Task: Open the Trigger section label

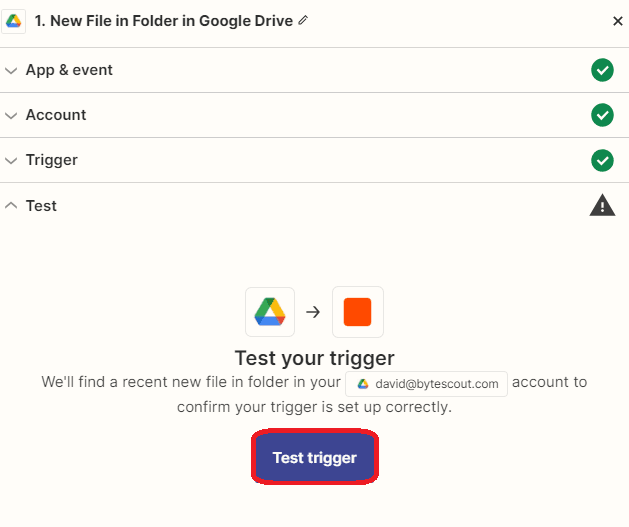Action: click(x=52, y=160)
